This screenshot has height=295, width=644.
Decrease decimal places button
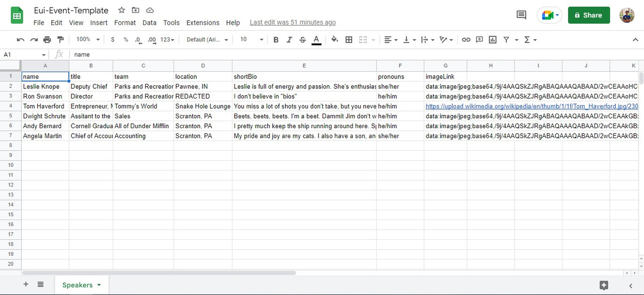[x=138, y=40]
